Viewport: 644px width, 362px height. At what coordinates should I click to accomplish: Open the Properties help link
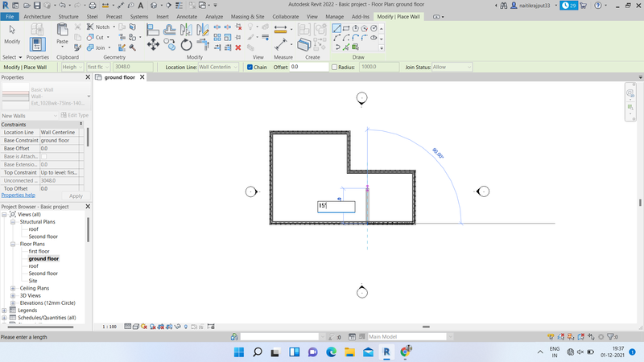pyautogui.click(x=18, y=195)
